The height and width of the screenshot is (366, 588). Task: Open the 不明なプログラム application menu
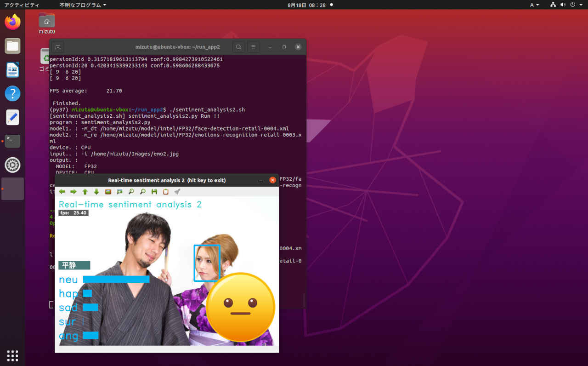[x=82, y=5]
